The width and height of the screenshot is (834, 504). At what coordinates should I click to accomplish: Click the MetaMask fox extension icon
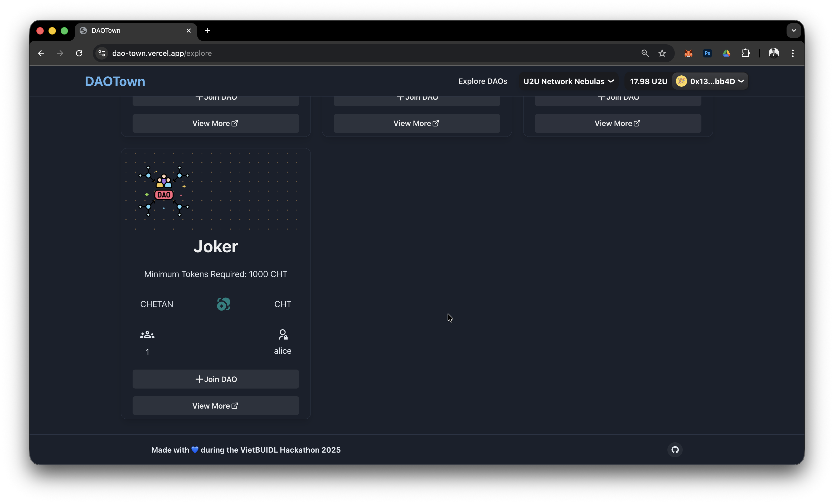[x=688, y=53]
